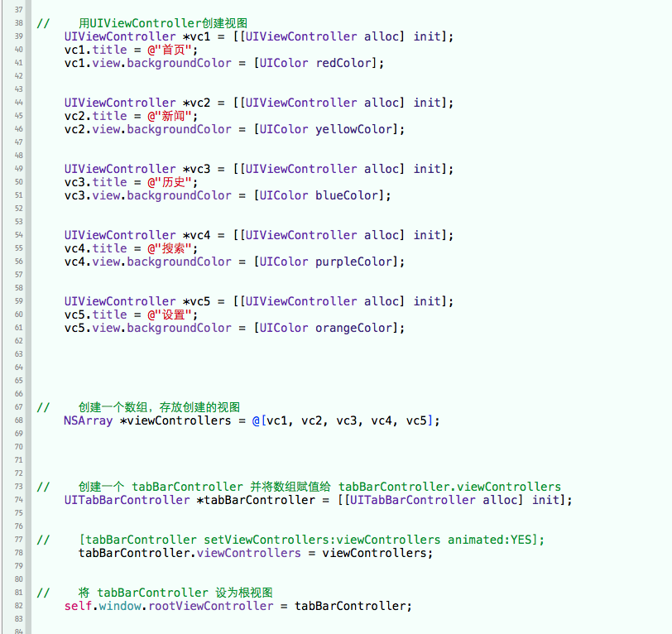Click '*tabBarController' declaration on line 74

point(256,500)
